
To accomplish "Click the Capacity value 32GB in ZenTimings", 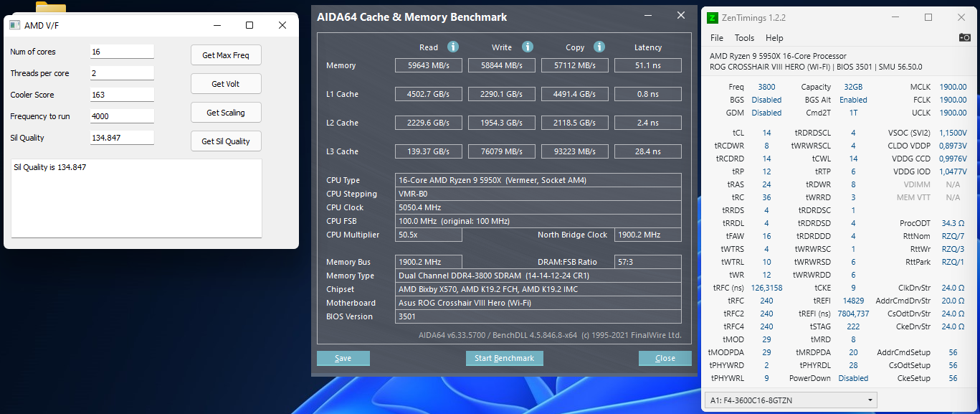I will click(853, 87).
